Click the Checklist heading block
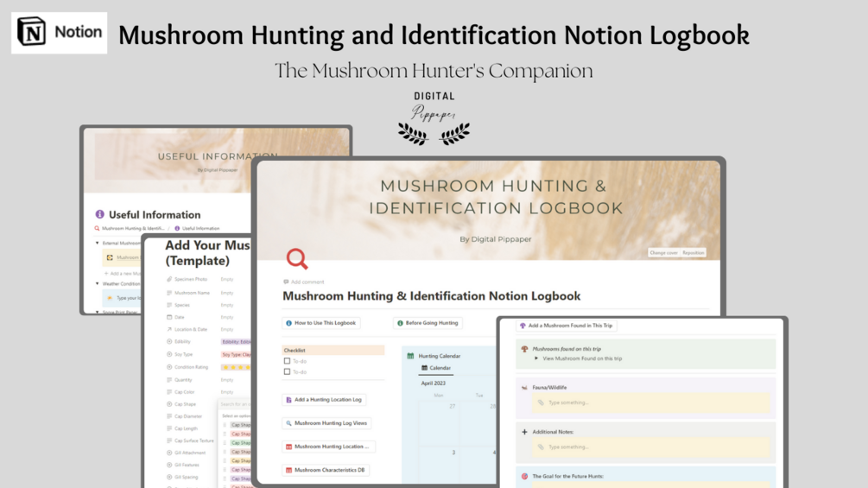Viewport: 868px width, 488px height. click(x=333, y=350)
